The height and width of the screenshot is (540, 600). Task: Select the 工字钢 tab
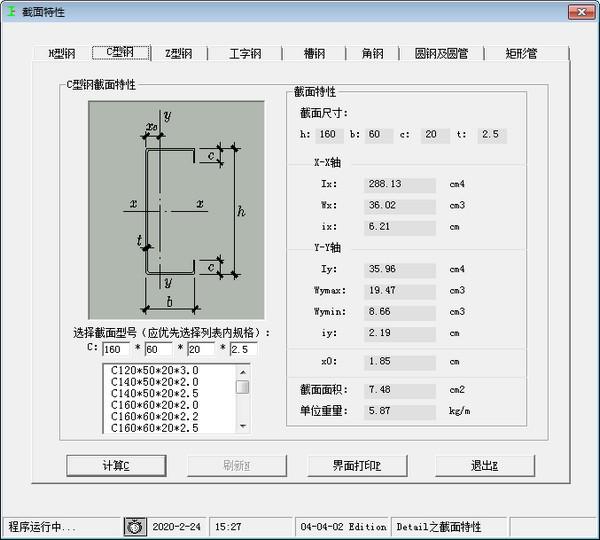tap(245, 54)
